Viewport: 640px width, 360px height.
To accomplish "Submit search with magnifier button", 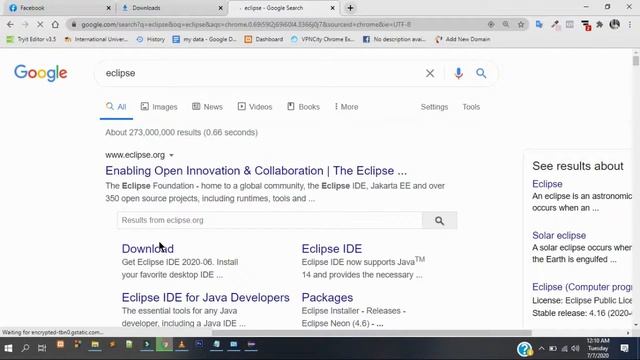I will [481, 73].
